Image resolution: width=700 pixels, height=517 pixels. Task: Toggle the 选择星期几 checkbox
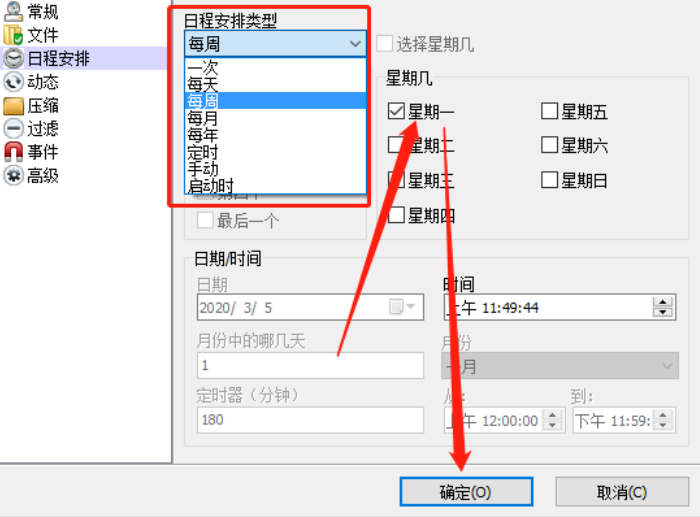pyautogui.click(x=385, y=44)
